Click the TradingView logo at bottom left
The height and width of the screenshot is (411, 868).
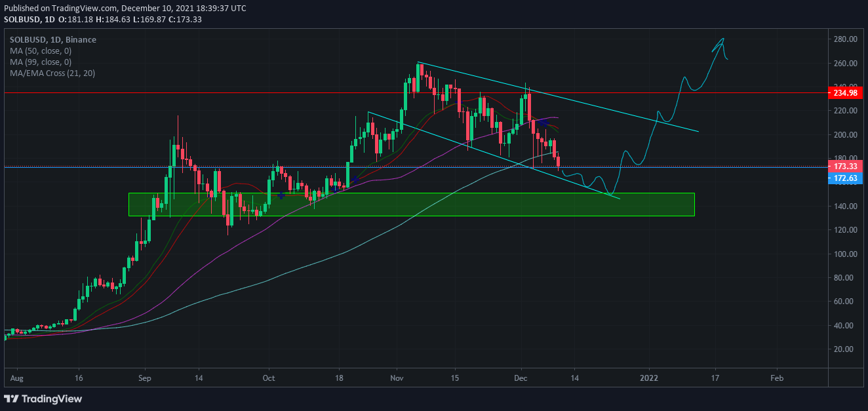pos(43,399)
